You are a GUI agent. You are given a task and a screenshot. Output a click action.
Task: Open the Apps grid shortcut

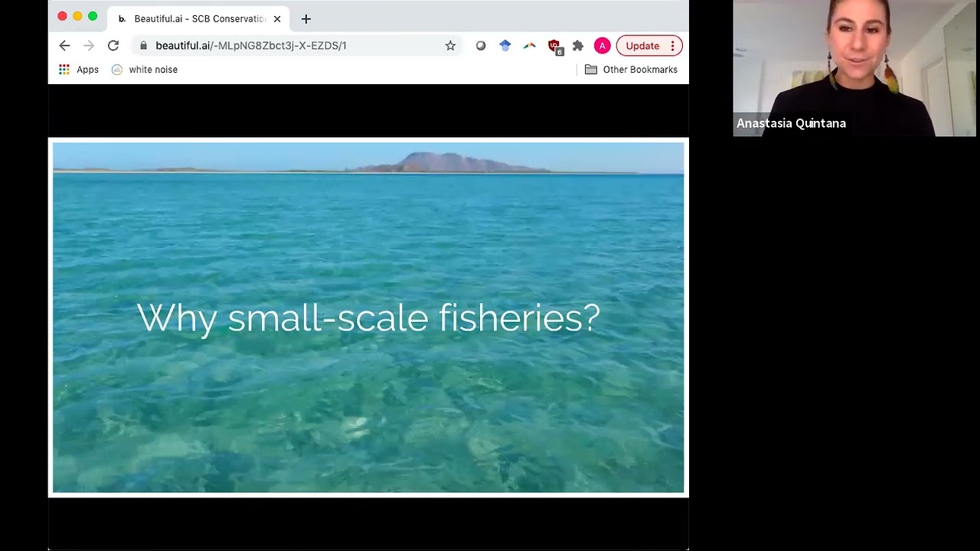(x=79, y=70)
